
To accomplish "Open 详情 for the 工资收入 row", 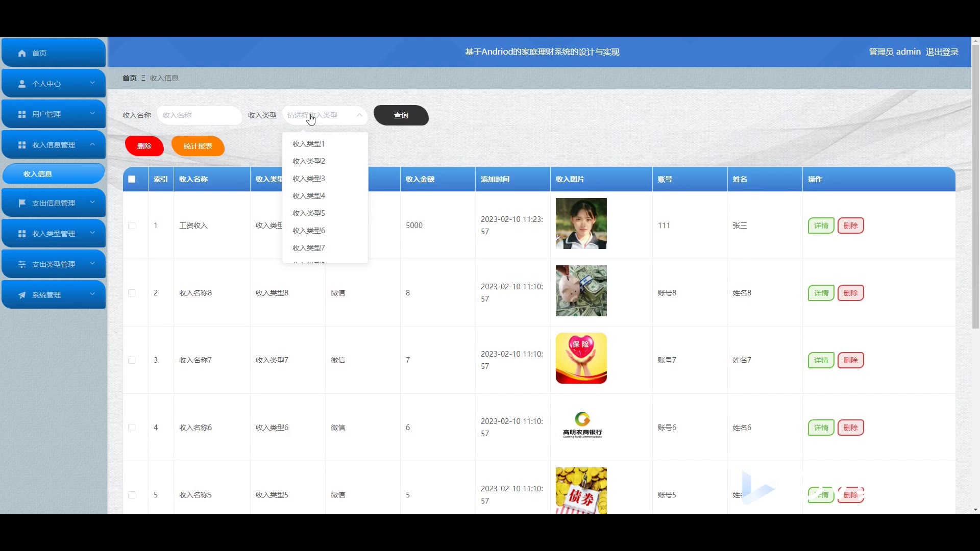I will (x=821, y=226).
